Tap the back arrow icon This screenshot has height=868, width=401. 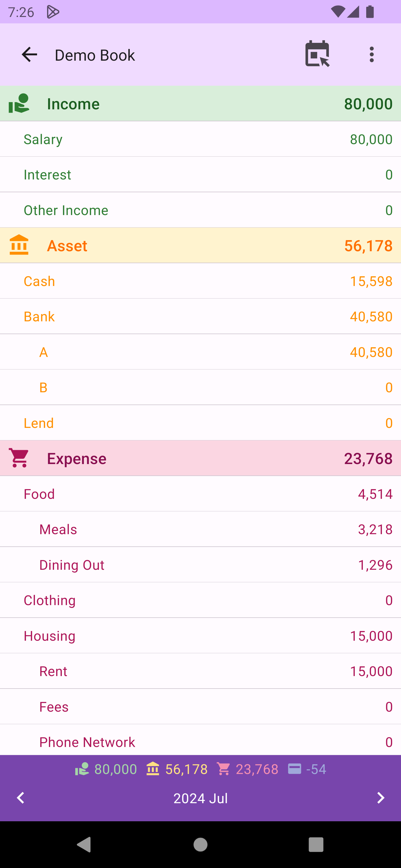coord(29,55)
